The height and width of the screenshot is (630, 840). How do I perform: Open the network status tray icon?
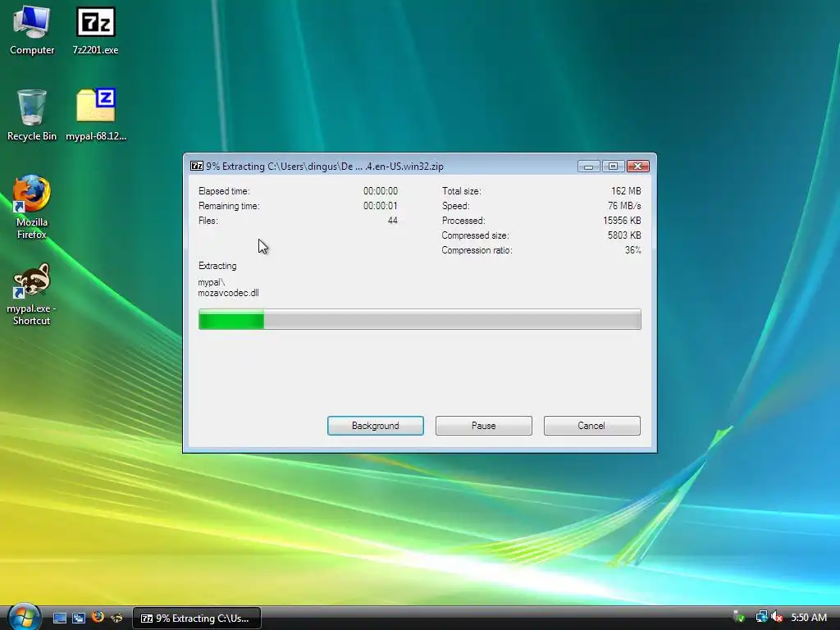pyautogui.click(x=761, y=617)
